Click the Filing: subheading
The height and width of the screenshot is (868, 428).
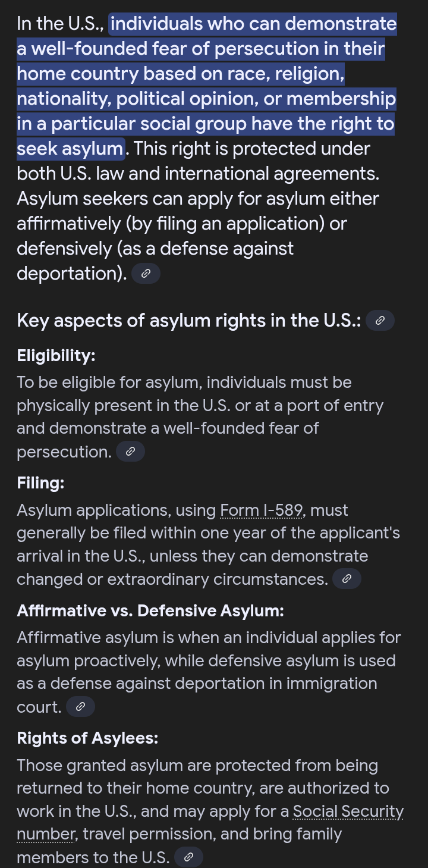40,483
